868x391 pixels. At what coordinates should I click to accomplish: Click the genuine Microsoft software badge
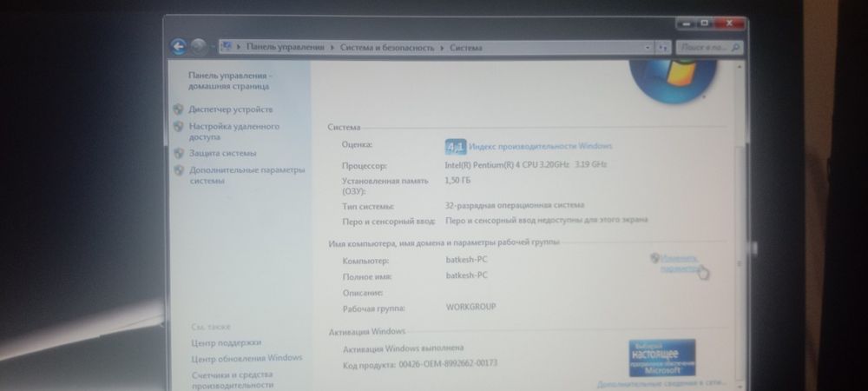point(662,358)
